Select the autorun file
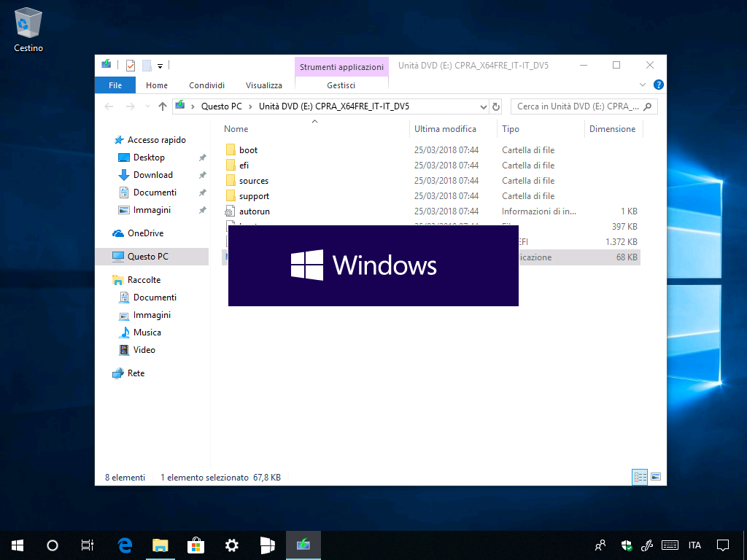 click(255, 211)
